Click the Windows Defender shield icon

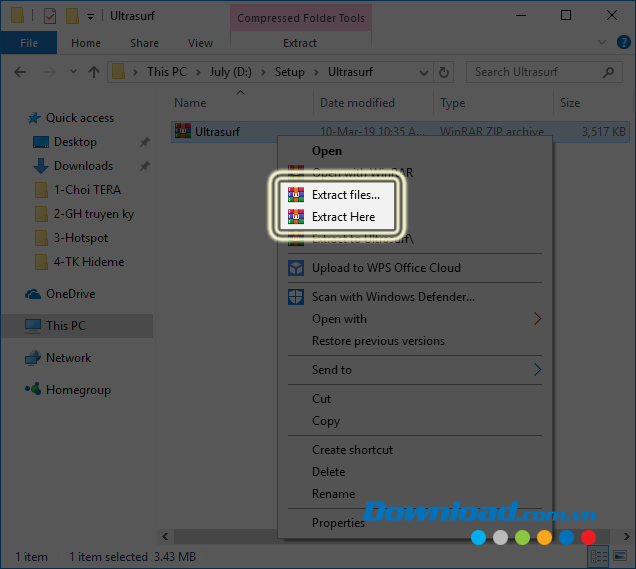tap(296, 297)
